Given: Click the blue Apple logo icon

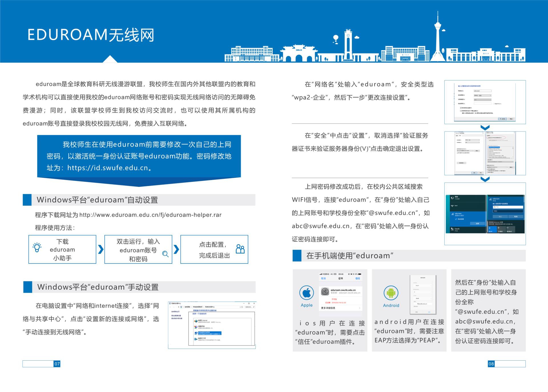Looking at the screenshot, I should [307, 293].
